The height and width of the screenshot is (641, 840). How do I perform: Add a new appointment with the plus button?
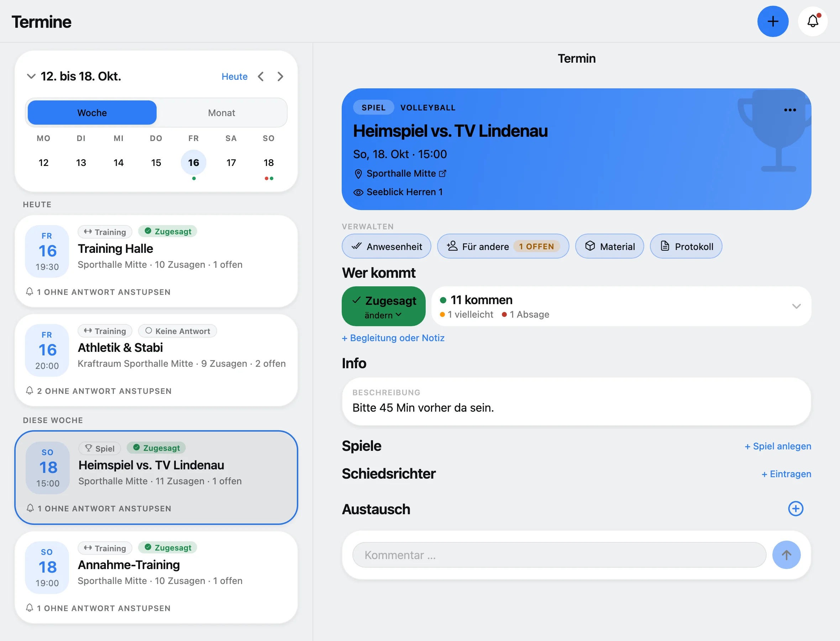(772, 21)
